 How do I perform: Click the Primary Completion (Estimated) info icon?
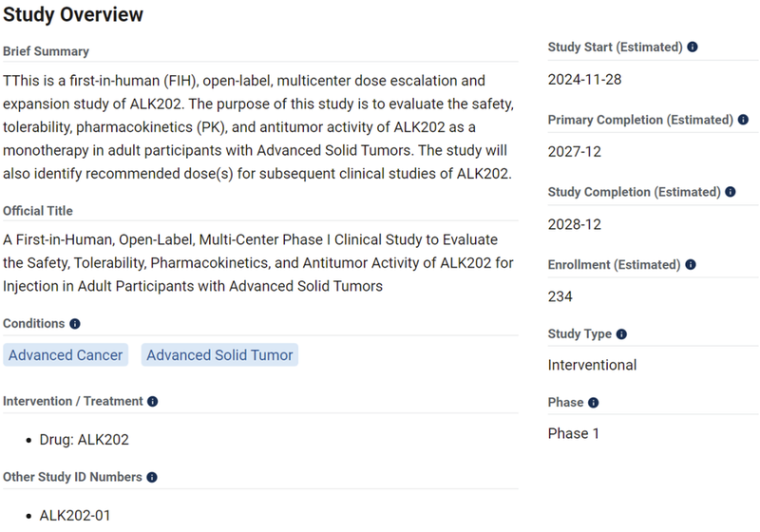[744, 121]
